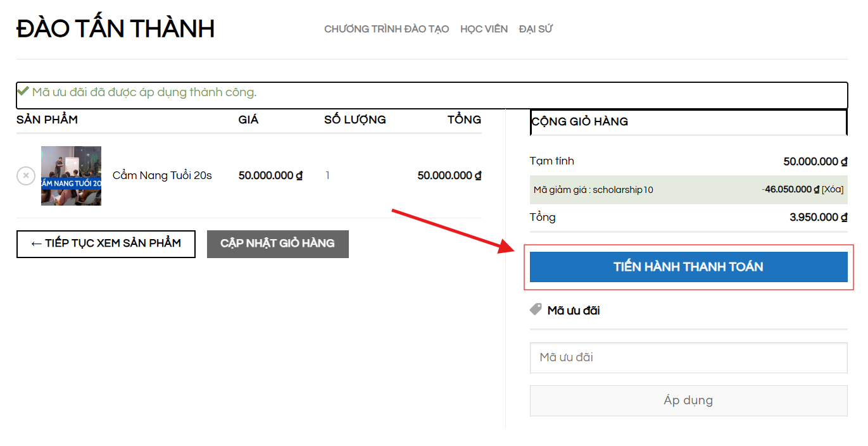The width and height of the screenshot is (868, 446).
Task: Open the CHƯƠNG TRÌNH ĐÀO TẠO menu
Action: point(386,29)
